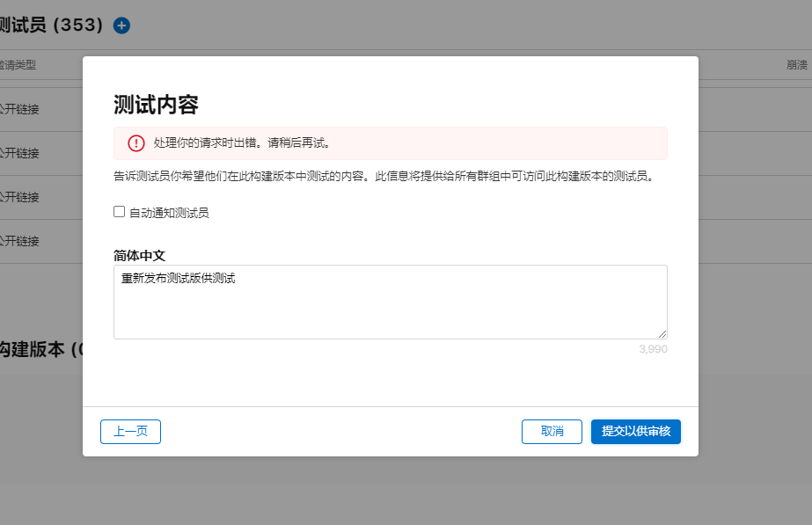Sort by the 邀请类型 column header

pyautogui.click(x=18, y=65)
